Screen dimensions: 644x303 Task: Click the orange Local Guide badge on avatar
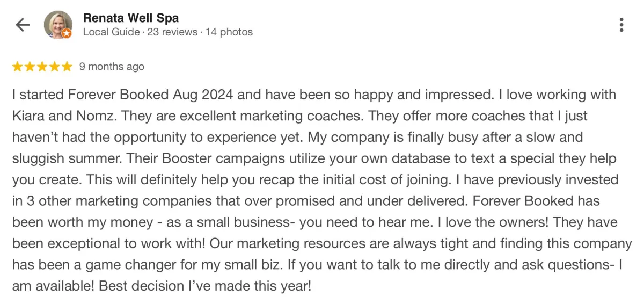(x=67, y=33)
